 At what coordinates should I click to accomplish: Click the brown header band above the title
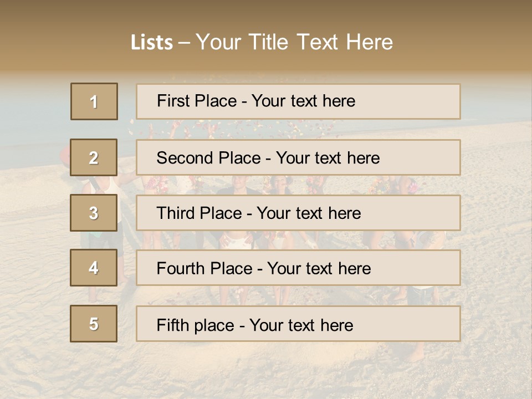[266, 12]
